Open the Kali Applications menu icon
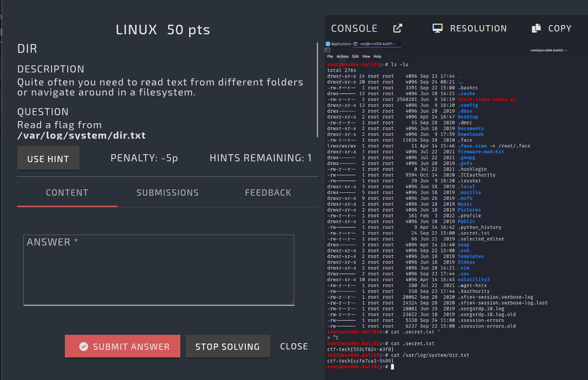Viewport: 588px width, 380px height. pos(328,44)
